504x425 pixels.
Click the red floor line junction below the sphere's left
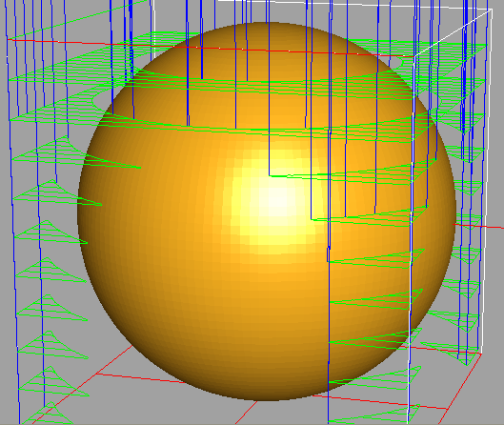tap(96, 374)
